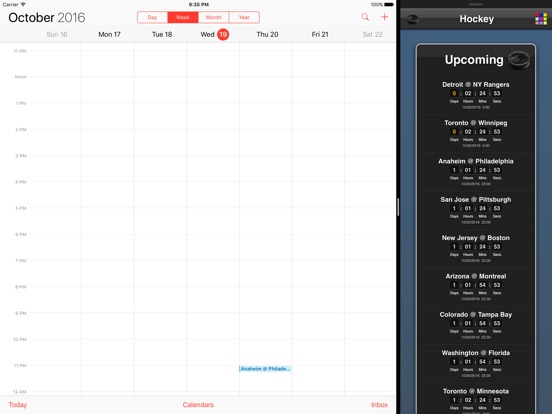Screen dimensions: 552x414
Task: Switch calendar to Year view
Action: click(244, 17)
